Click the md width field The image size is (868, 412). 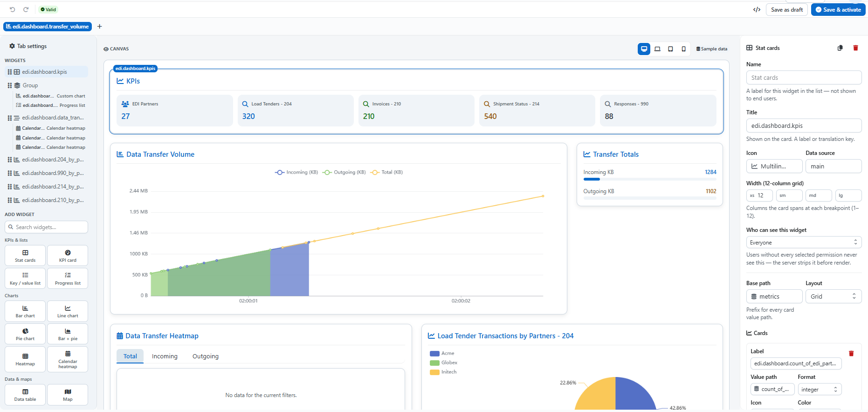(819, 196)
